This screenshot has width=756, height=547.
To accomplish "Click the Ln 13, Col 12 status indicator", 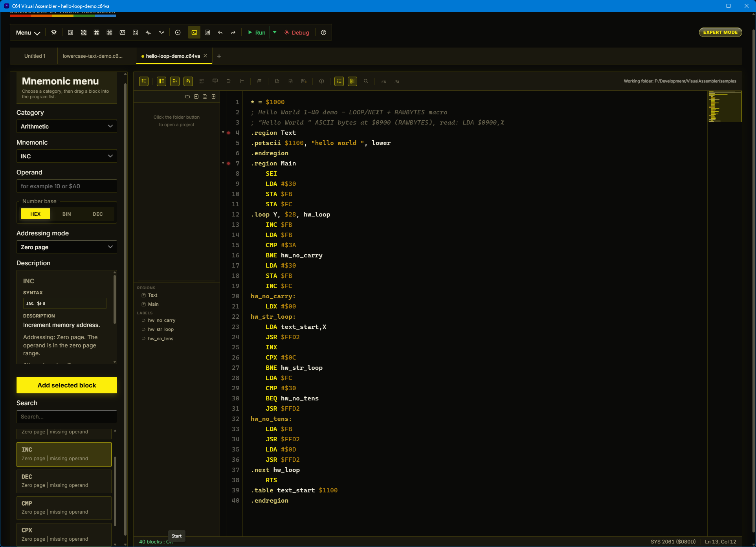I will tap(721, 541).
